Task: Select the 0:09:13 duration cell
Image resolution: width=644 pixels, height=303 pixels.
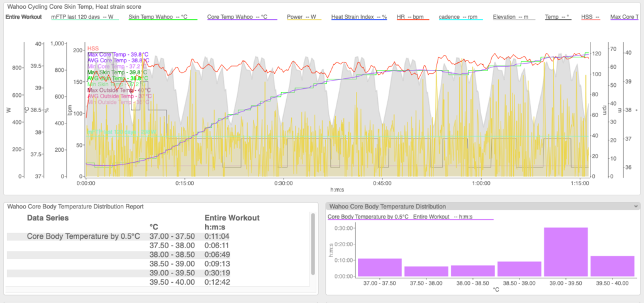Action: coord(216,263)
